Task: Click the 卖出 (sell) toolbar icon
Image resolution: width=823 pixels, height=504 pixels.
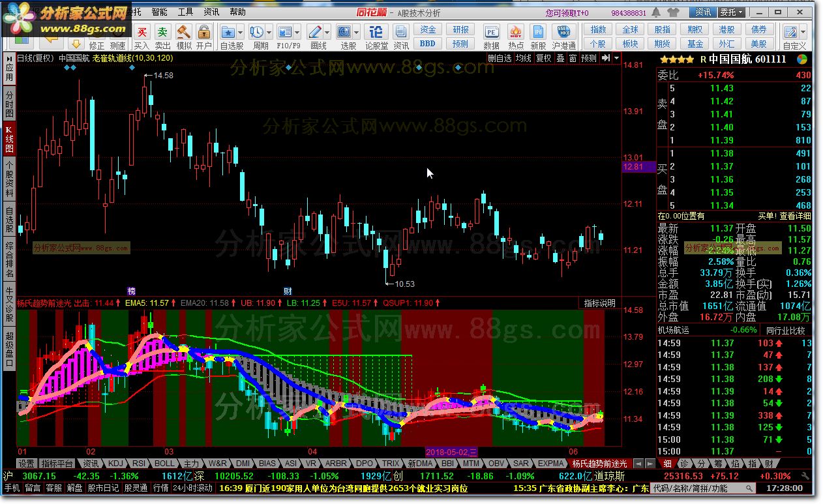Action: pos(162,32)
